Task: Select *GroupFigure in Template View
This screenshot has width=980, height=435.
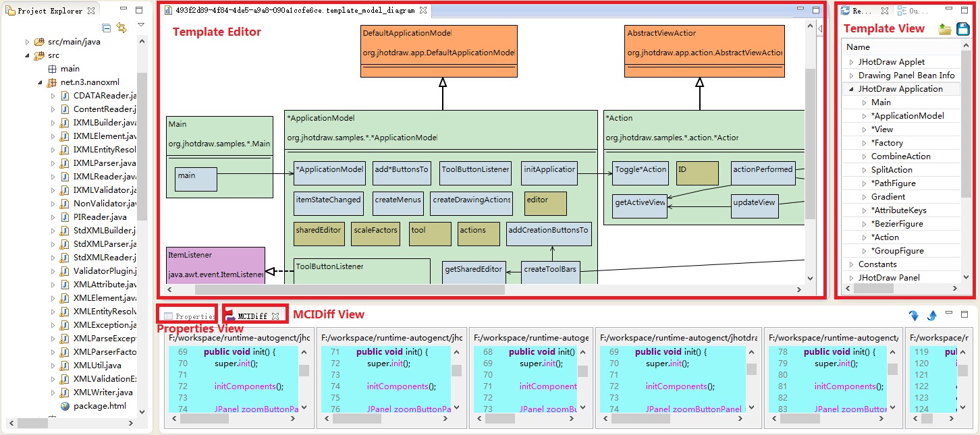Action: tap(897, 251)
